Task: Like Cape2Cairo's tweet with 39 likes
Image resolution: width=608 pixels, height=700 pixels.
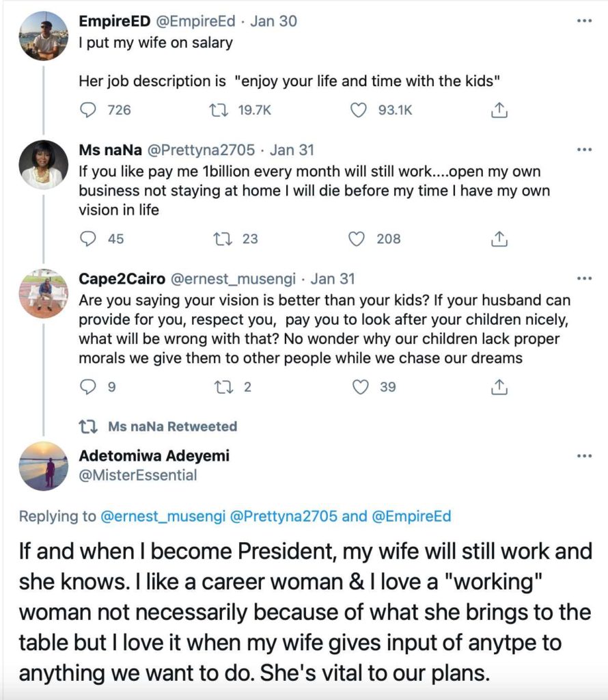Action: tap(361, 387)
